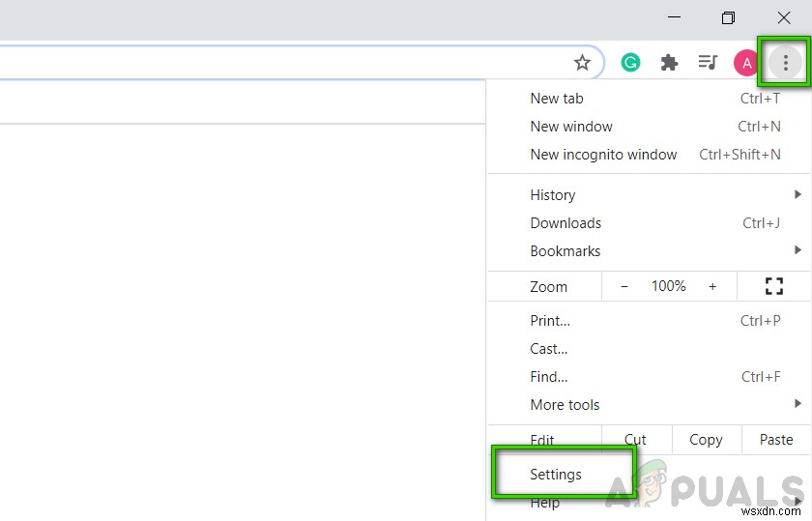Image resolution: width=812 pixels, height=521 pixels.
Task: Open a New incognito window
Action: pos(603,155)
